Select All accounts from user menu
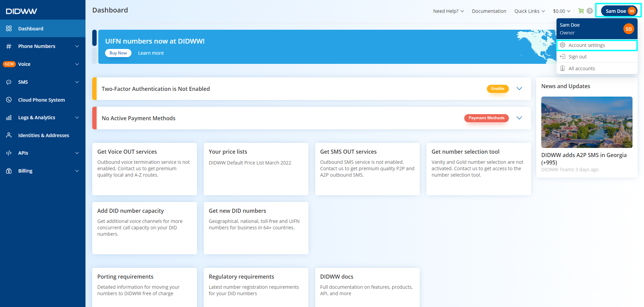This screenshot has height=307, width=644. (597, 69)
